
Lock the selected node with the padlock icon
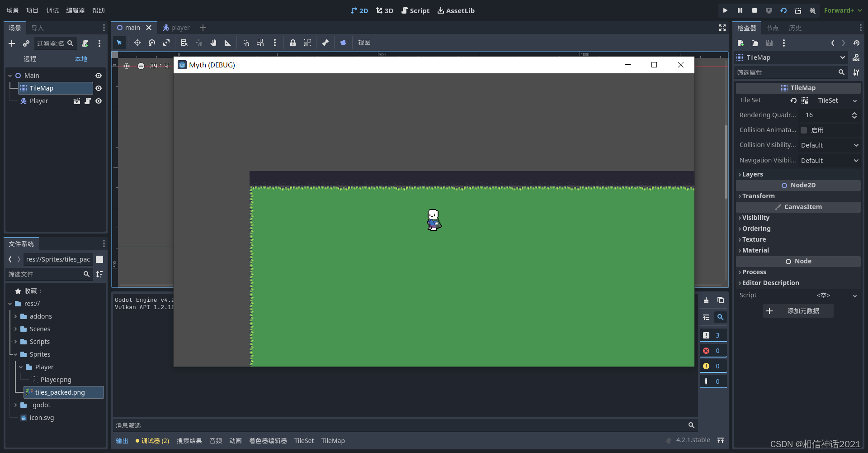pos(293,43)
